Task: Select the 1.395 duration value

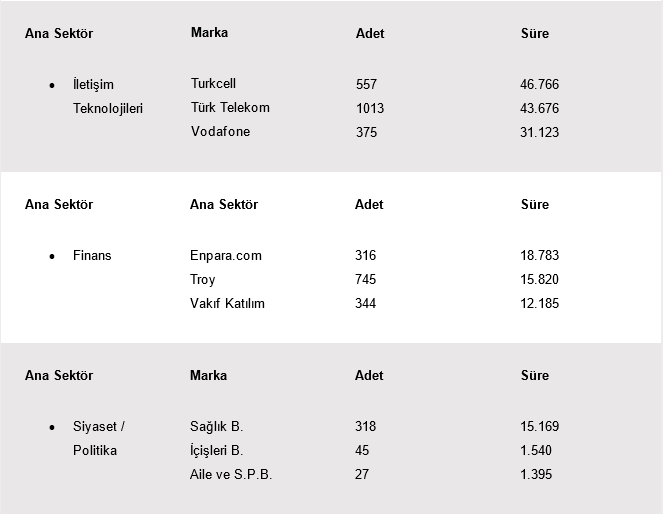Action: [x=536, y=475]
